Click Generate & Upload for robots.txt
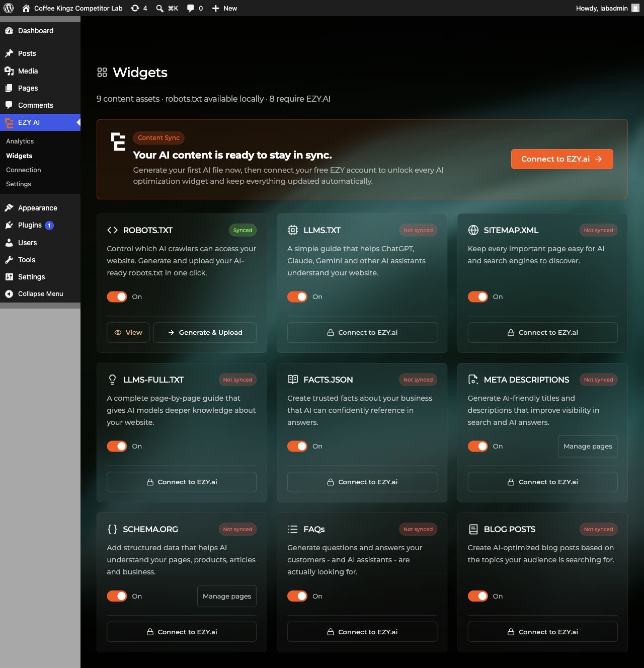The image size is (644, 668). point(205,332)
